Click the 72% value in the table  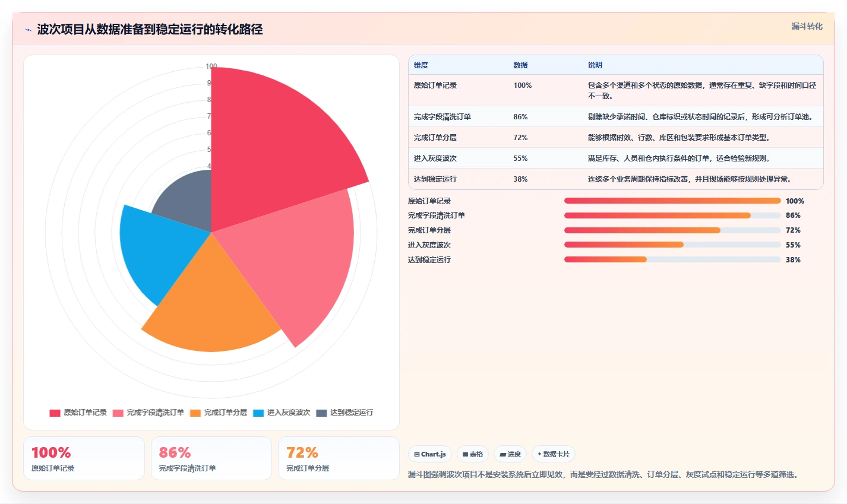click(x=520, y=138)
